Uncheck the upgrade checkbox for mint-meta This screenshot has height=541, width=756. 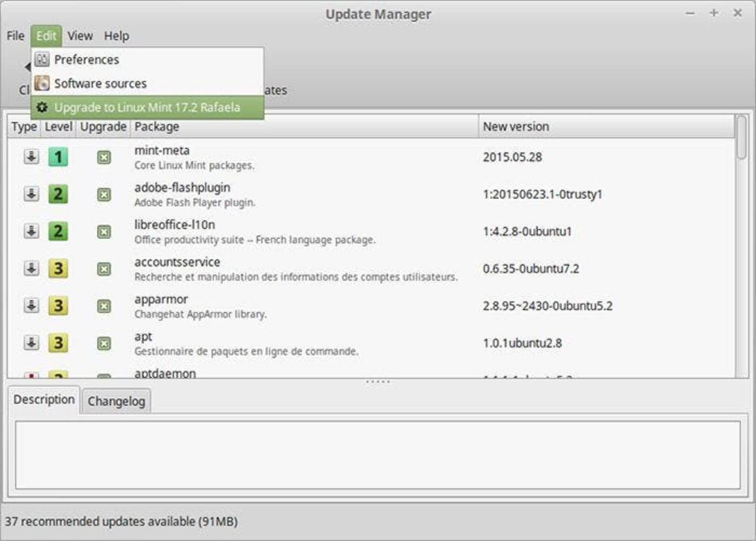pos(103,156)
